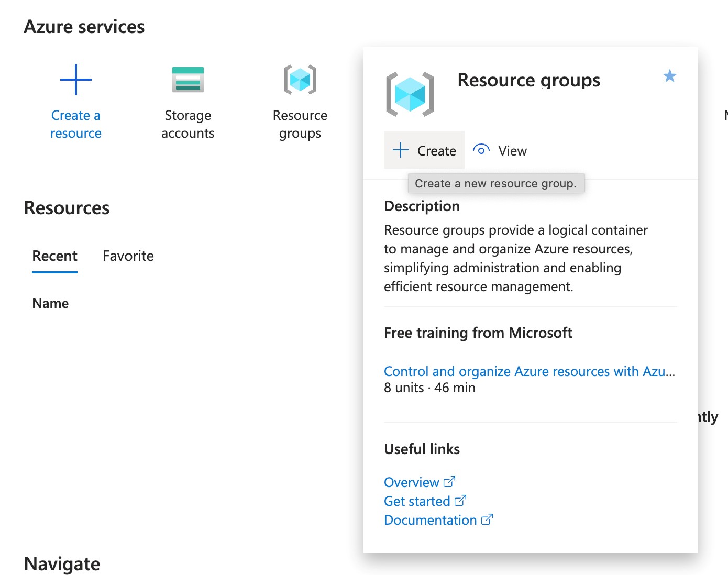Open the Azure training course link
The width and height of the screenshot is (728, 575).
point(529,371)
